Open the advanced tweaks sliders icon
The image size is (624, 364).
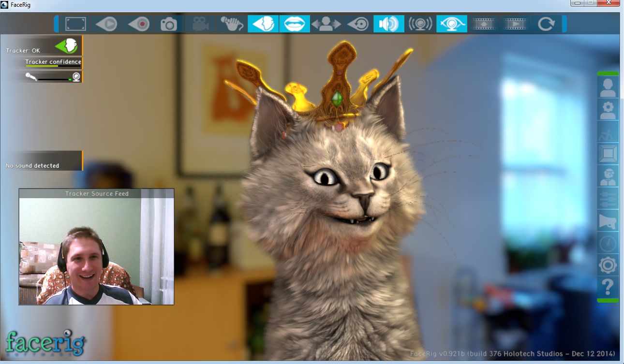tap(609, 198)
